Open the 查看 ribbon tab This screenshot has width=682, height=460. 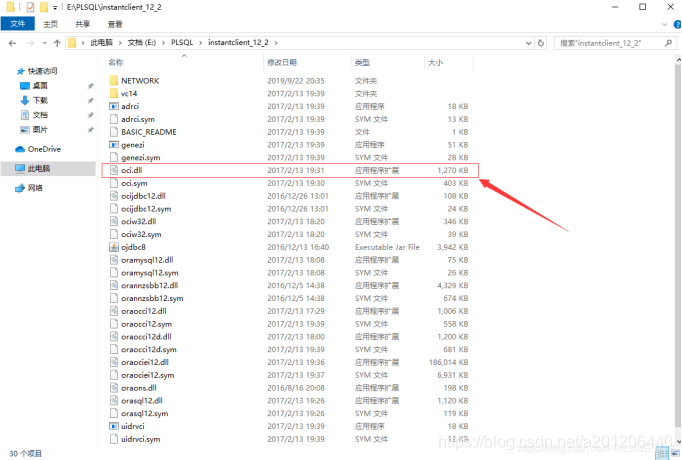click(115, 24)
